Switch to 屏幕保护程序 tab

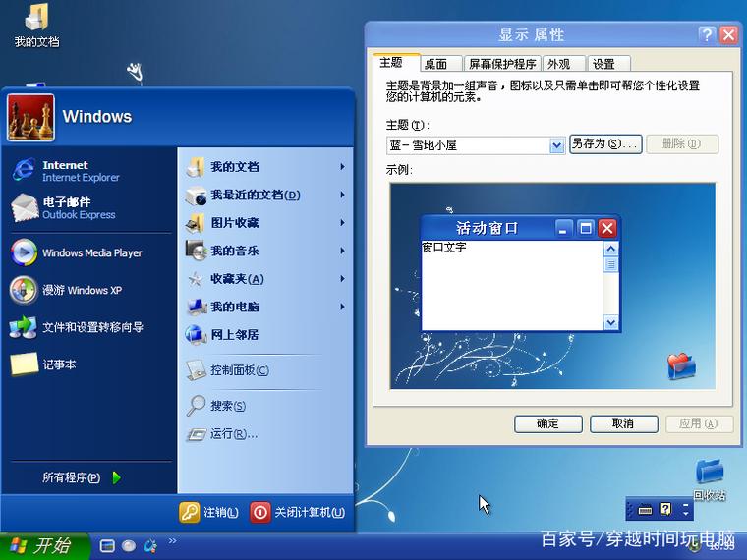tap(501, 64)
